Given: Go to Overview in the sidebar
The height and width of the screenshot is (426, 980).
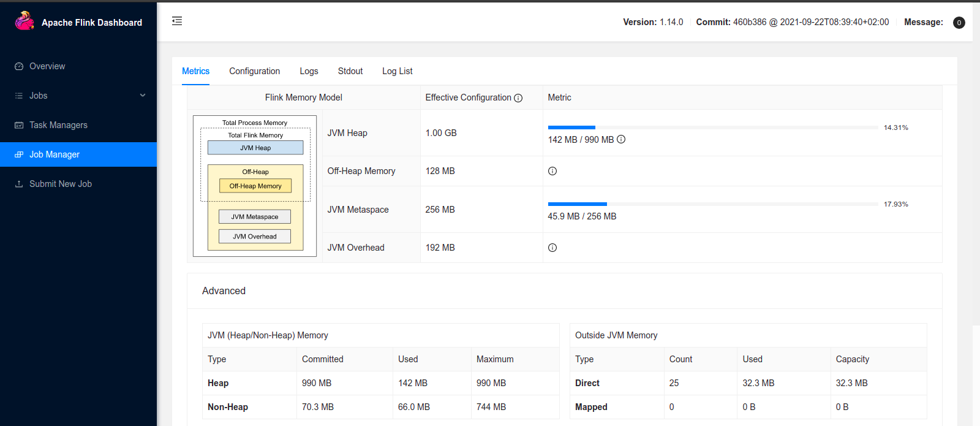Looking at the screenshot, I should pos(78,66).
